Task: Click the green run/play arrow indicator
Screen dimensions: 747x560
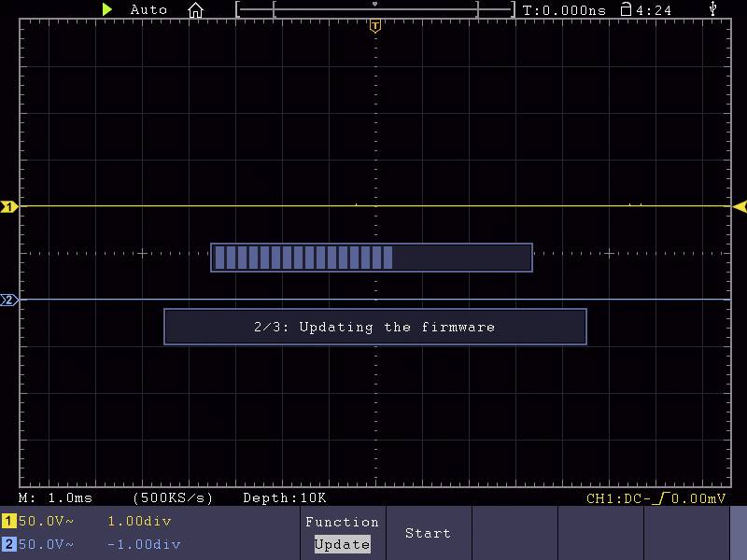Action: click(106, 9)
